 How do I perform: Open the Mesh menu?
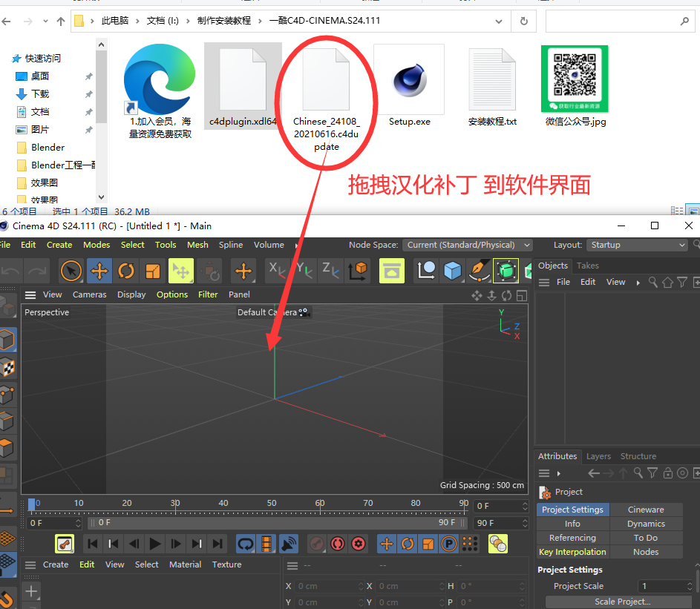[x=197, y=245]
